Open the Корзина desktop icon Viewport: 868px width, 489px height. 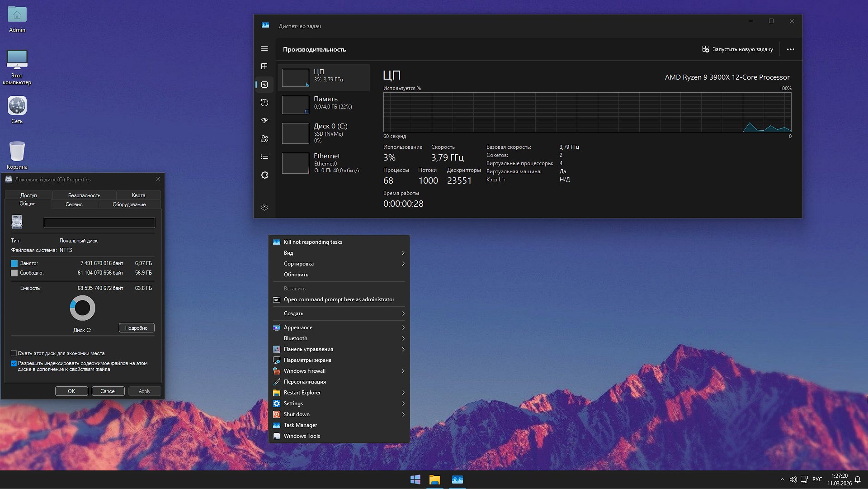17,155
